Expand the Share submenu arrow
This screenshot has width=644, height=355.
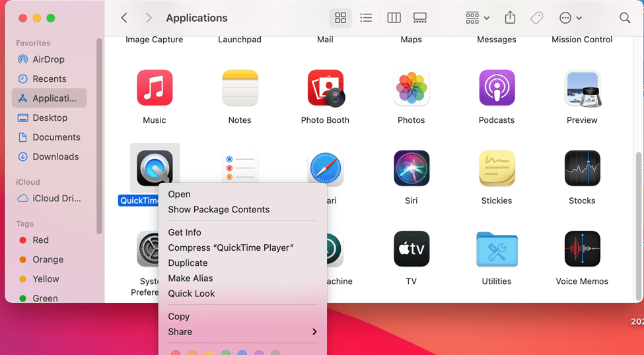314,332
